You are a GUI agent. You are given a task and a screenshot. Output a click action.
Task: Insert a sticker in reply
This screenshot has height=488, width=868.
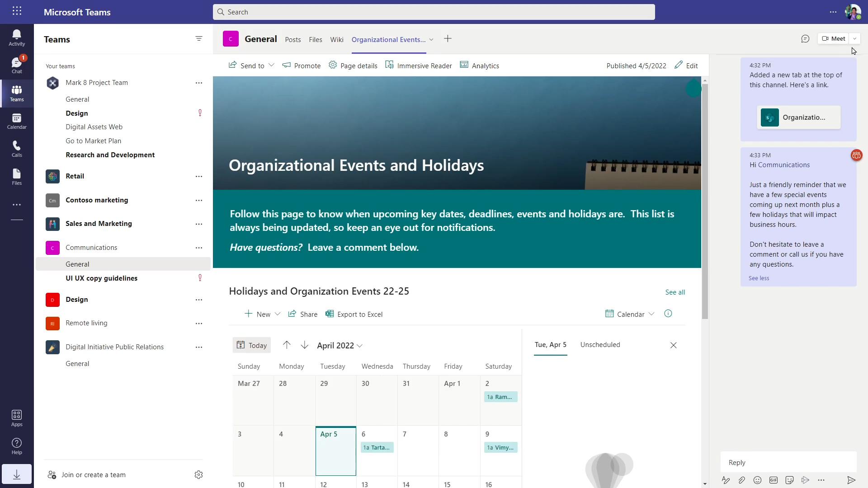[790, 480]
